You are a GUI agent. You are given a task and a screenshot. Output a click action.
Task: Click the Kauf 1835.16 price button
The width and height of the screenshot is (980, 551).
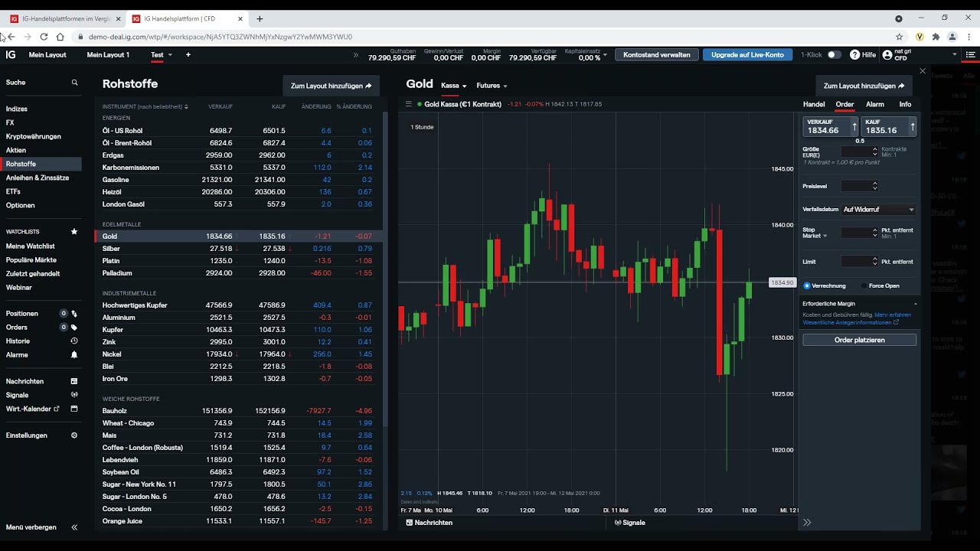pyautogui.click(x=888, y=127)
